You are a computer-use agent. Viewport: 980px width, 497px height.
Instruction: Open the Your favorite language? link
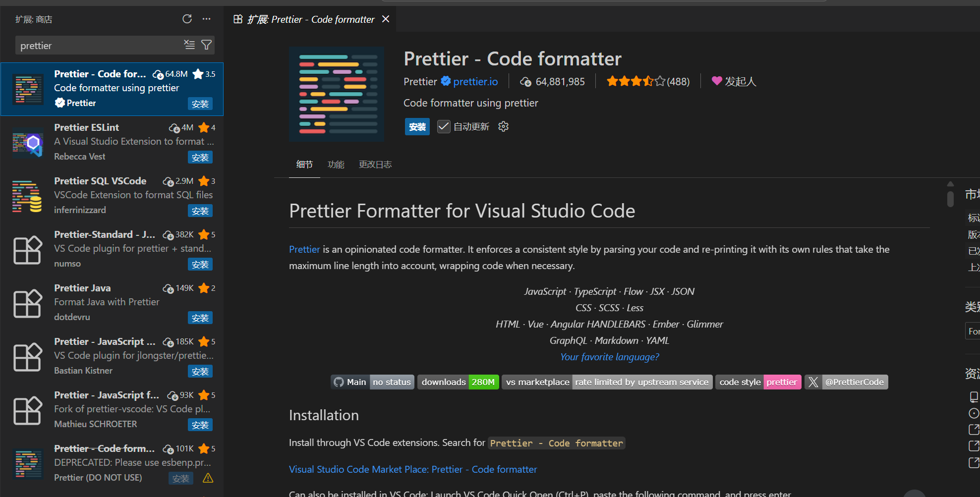pyautogui.click(x=609, y=357)
